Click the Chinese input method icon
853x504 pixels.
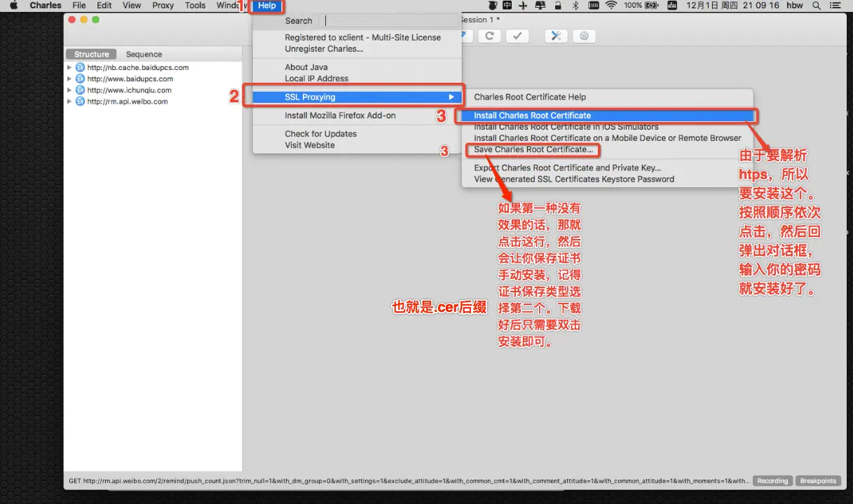click(507, 6)
